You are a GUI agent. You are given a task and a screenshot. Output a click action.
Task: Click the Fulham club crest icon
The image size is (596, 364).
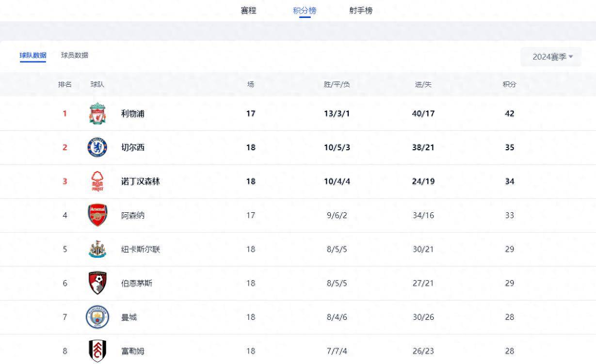click(x=97, y=351)
